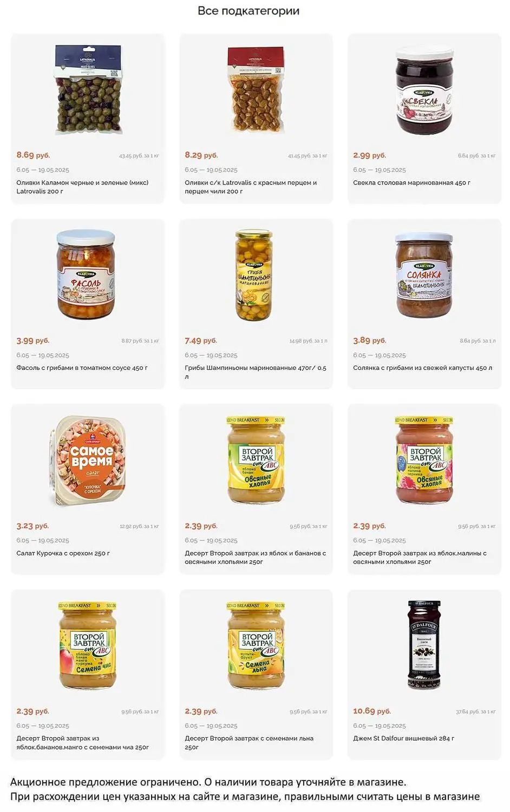
Task: Click the beans with mushrooms jar image
Action: coord(87,274)
